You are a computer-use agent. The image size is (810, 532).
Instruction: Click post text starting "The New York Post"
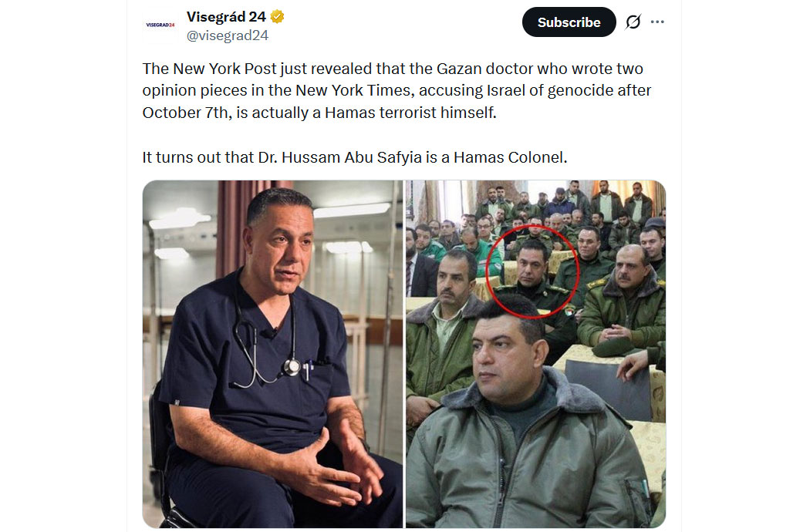tap(397, 90)
